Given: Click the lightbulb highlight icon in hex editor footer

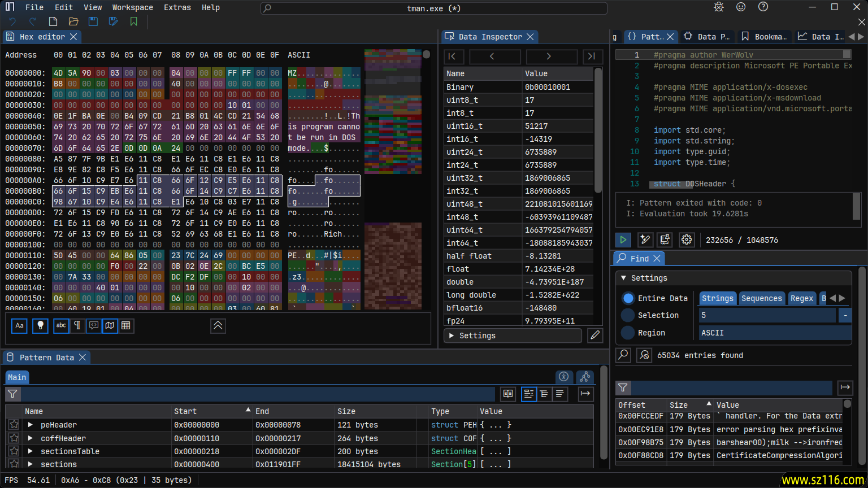Looking at the screenshot, I should click(40, 325).
